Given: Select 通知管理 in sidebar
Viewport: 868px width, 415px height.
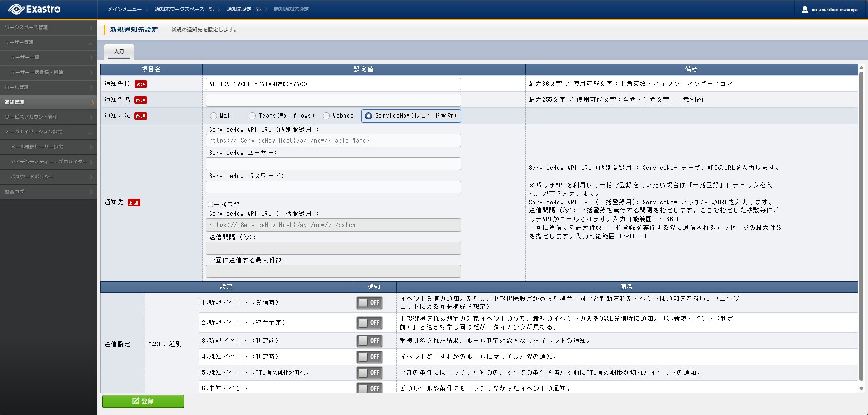Looking at the screenshot, I should [49, 103].
